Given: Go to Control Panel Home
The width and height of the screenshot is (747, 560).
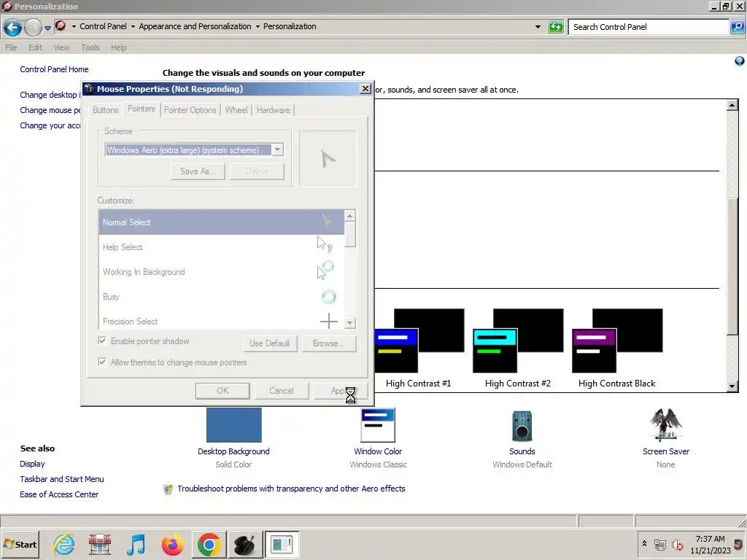Looking at the screenshot, I should [x=54, y=69].
